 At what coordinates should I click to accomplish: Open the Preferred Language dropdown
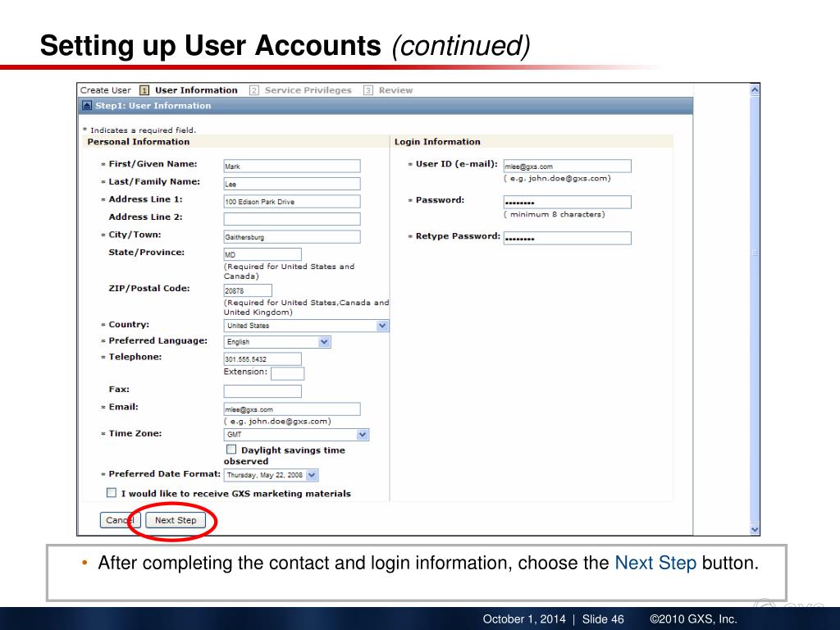277,342
